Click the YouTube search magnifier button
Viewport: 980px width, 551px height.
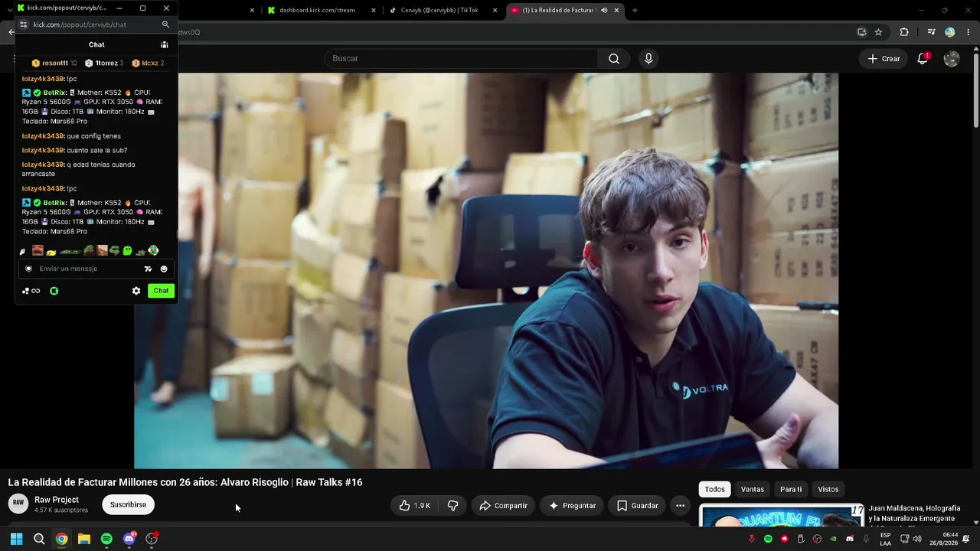click(614, 59)
